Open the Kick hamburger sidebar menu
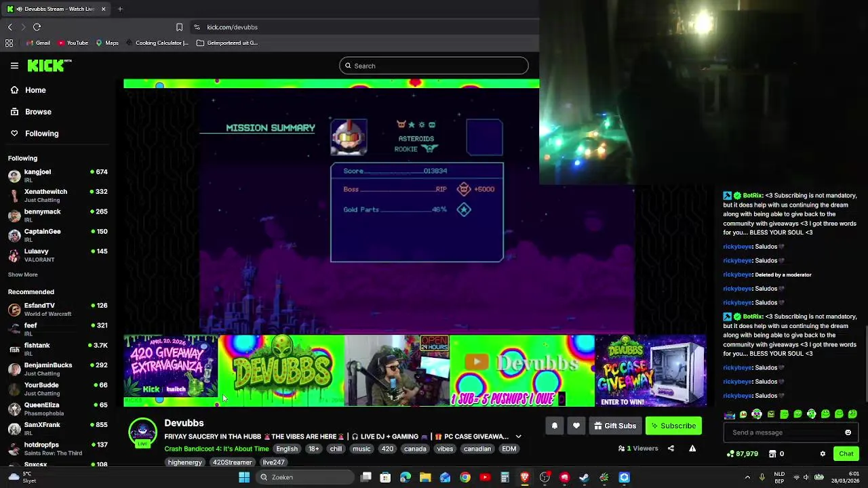868x488 pixels. 14,66
